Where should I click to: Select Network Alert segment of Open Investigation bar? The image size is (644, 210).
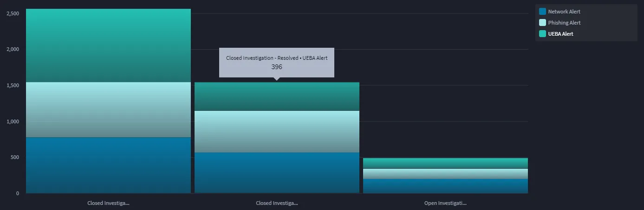click(x=445, y=186)
